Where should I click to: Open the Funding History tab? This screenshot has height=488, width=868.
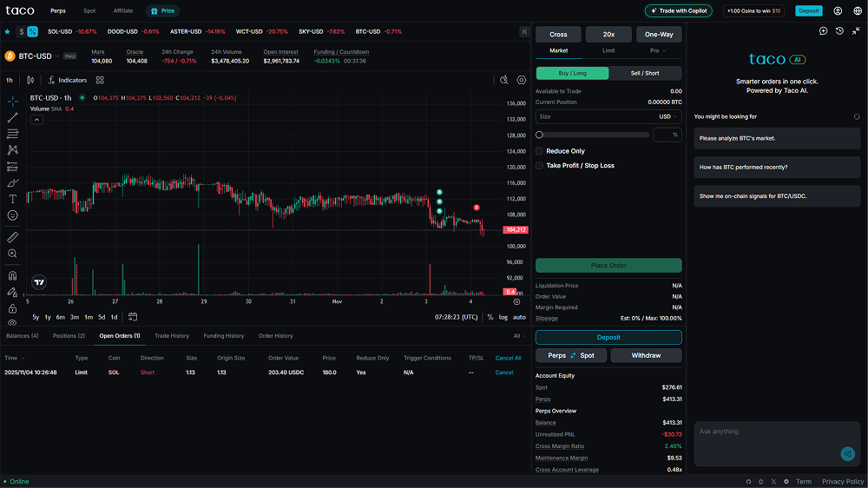click(224, 336)
